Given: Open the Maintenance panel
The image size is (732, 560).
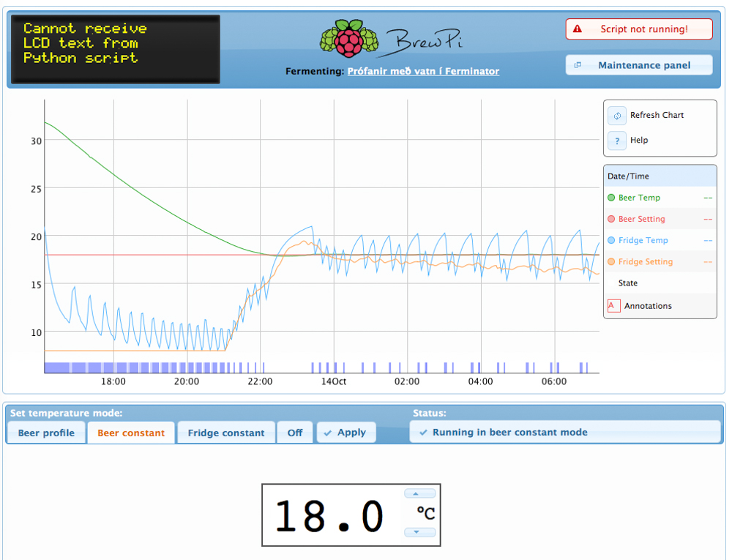Looking at the screenshot, I should coord(643,65).
